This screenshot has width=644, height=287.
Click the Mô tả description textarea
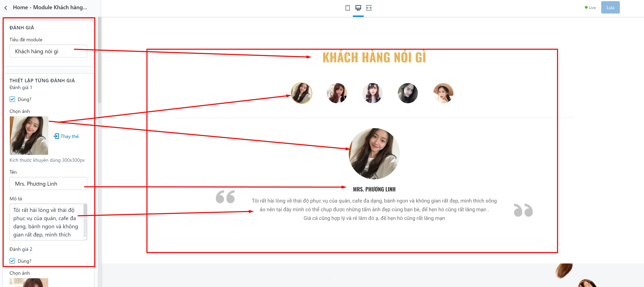48,222
